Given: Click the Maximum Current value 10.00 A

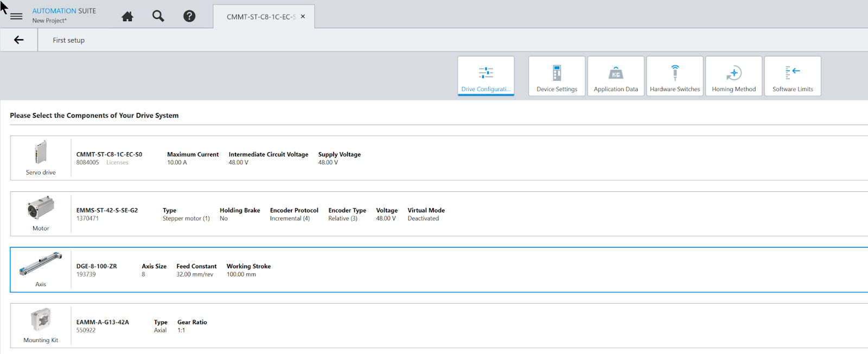Looking at the screenshot, I should click(177, 163).
